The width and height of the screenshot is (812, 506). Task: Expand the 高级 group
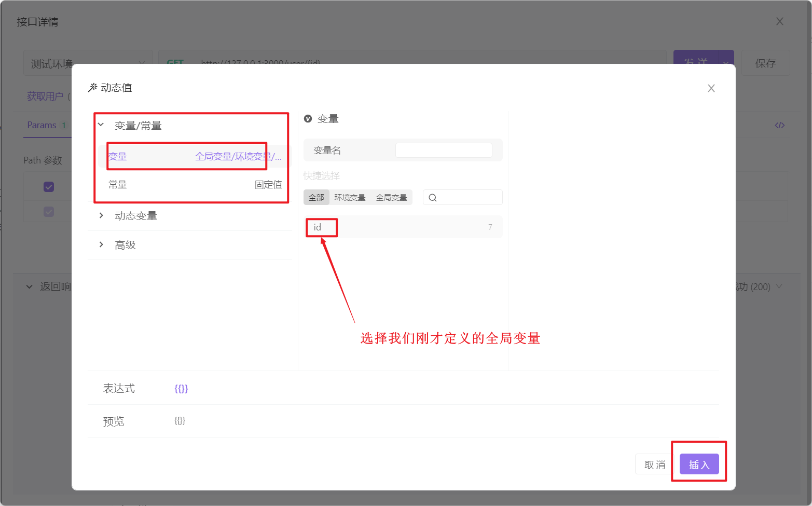(101, 245)
